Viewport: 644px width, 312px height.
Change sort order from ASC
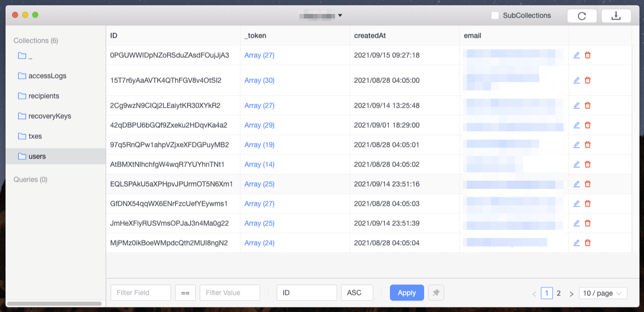[357, 292]
